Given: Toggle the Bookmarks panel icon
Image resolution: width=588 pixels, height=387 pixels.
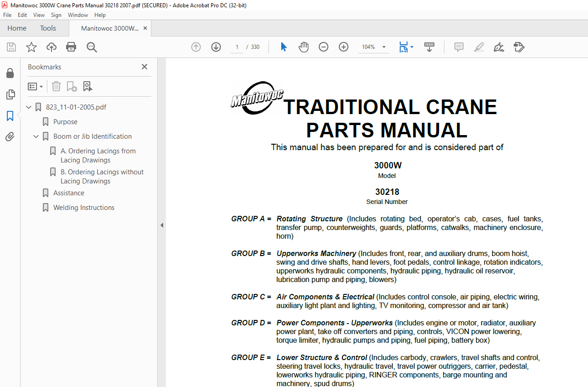Looking at the screenshot, I should pos(10,116).
